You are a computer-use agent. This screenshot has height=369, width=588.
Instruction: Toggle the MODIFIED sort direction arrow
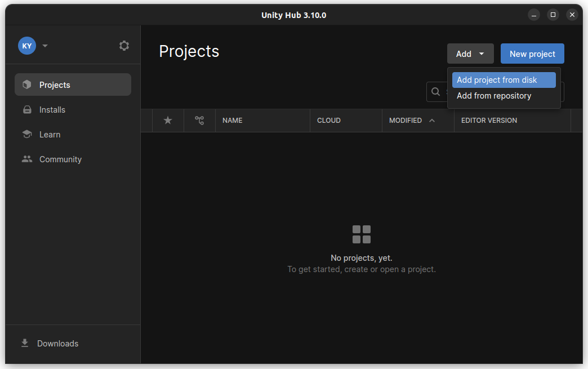[432, 121]
